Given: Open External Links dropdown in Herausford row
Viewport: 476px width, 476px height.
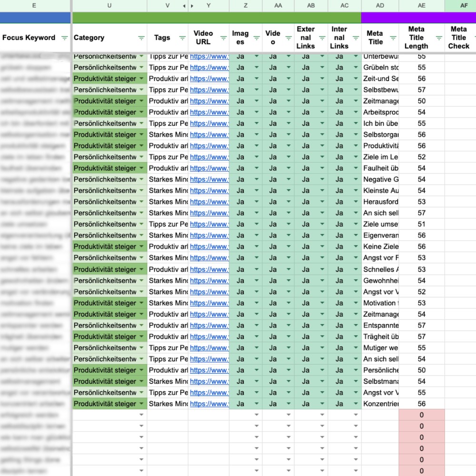Looking at the screenshot, I should click(x=322, y=202).
